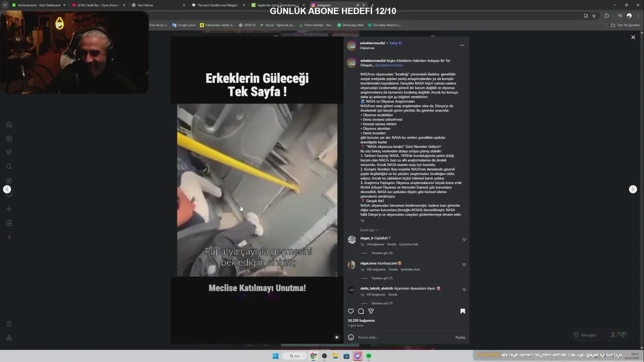This screenshot has height=362, width=644.
Task: Open the three-dot more options menu of the post
Action: [462, 45]
